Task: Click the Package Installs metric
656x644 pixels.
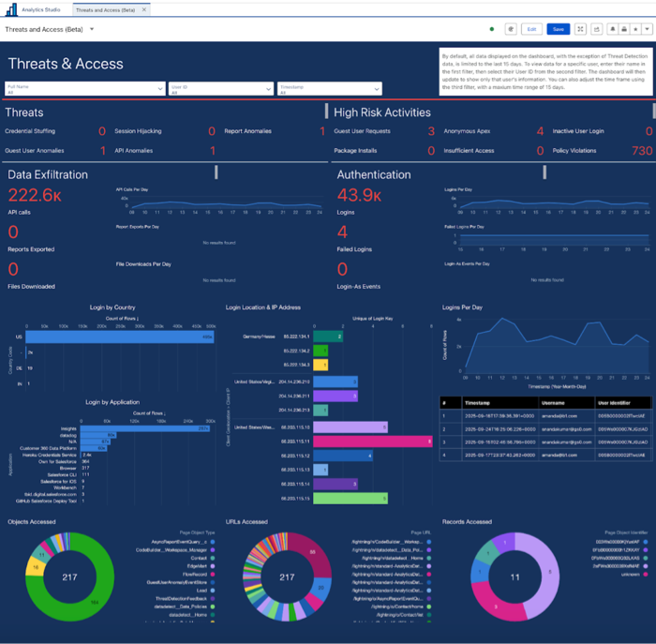Action: [384, 151]
